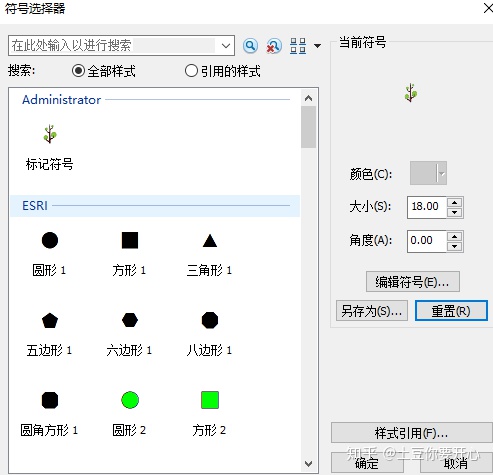Click the 重置(R) button
Image resolution: width=493 pixels, height=475 pixels.
tap(451, 311)
